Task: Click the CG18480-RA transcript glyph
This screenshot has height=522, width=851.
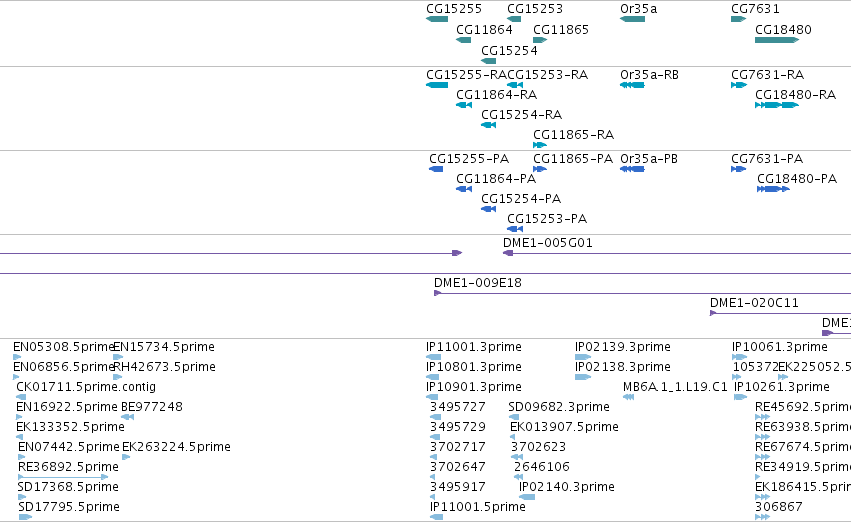Action: pyautogui.click(x=777, y=105)
